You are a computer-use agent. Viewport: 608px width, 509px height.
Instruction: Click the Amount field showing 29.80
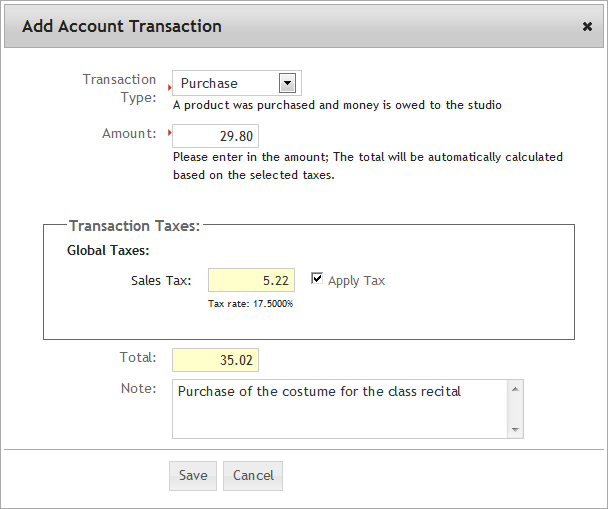[215, 136]
